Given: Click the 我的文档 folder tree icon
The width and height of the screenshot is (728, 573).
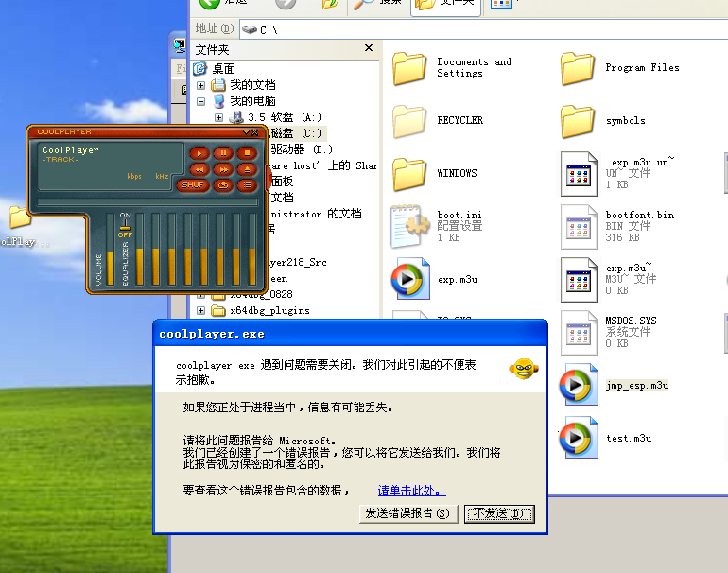Looking at the screenshot, I should point(218,84).
